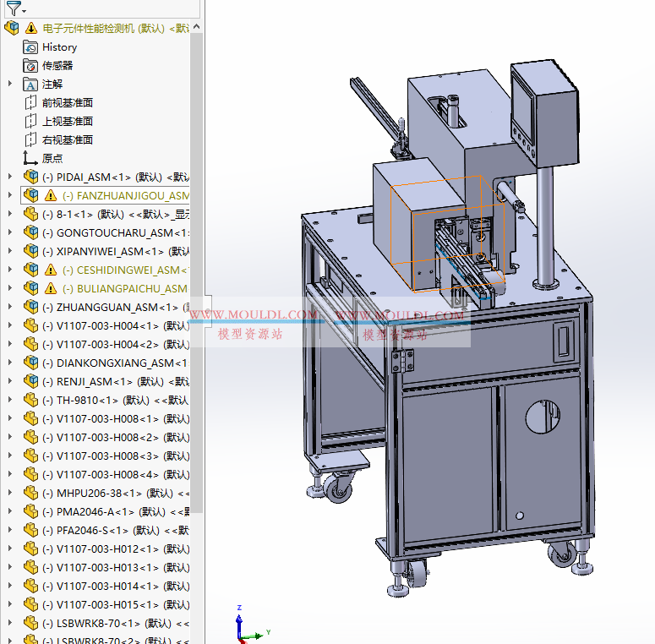Click the root assembly warning icon
Screen dimensions: 655x644
pyautogui.click(x=31, y=29)
